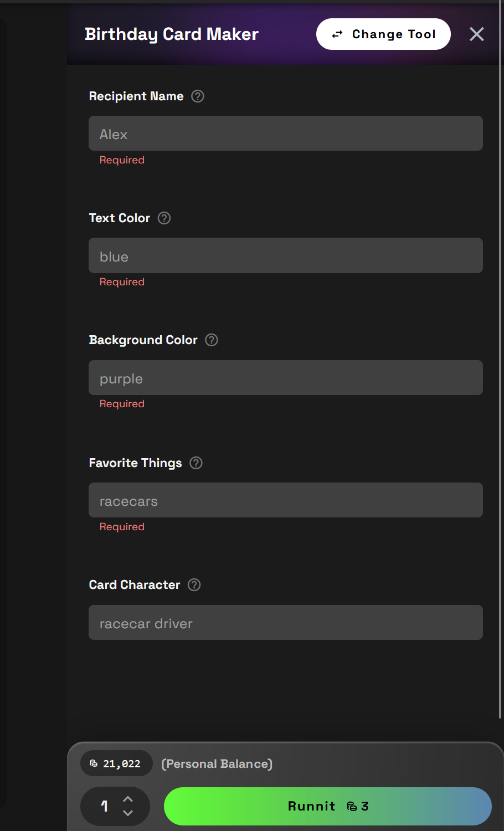Open the Background Color help icon

(x=211, y=340)
